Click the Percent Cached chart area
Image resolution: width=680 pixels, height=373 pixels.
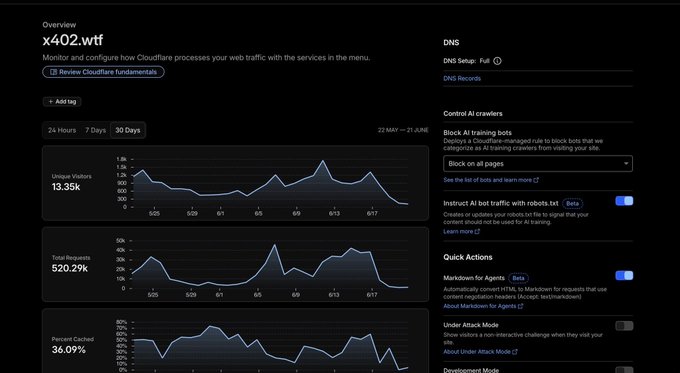(270, 347)
